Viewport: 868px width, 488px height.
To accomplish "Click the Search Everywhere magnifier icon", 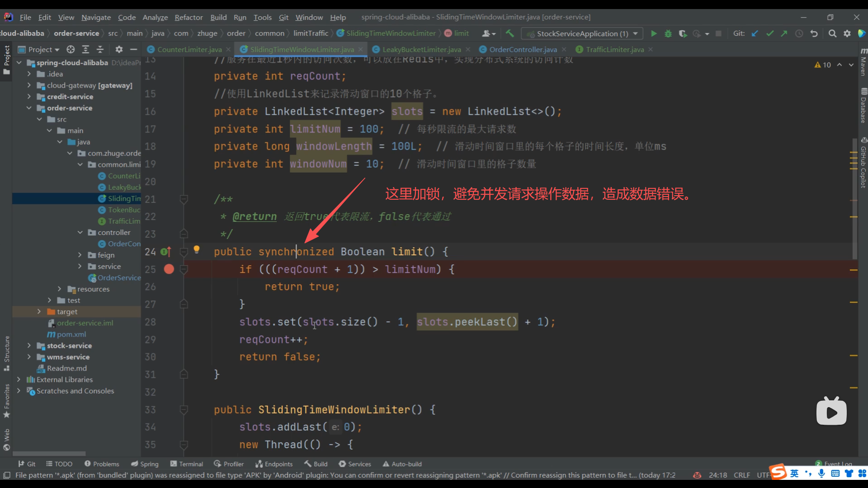I will coord(832,33).
